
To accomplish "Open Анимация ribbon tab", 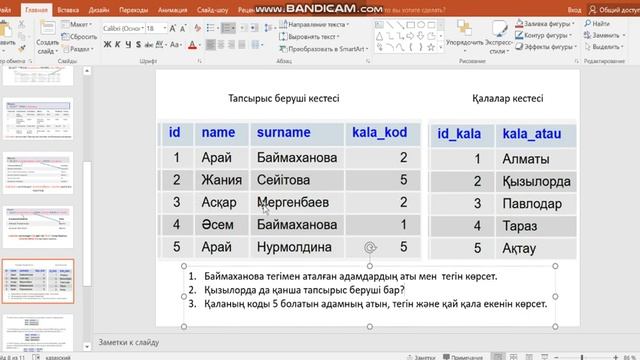I will pyautogui.click(x=172, y=10).
